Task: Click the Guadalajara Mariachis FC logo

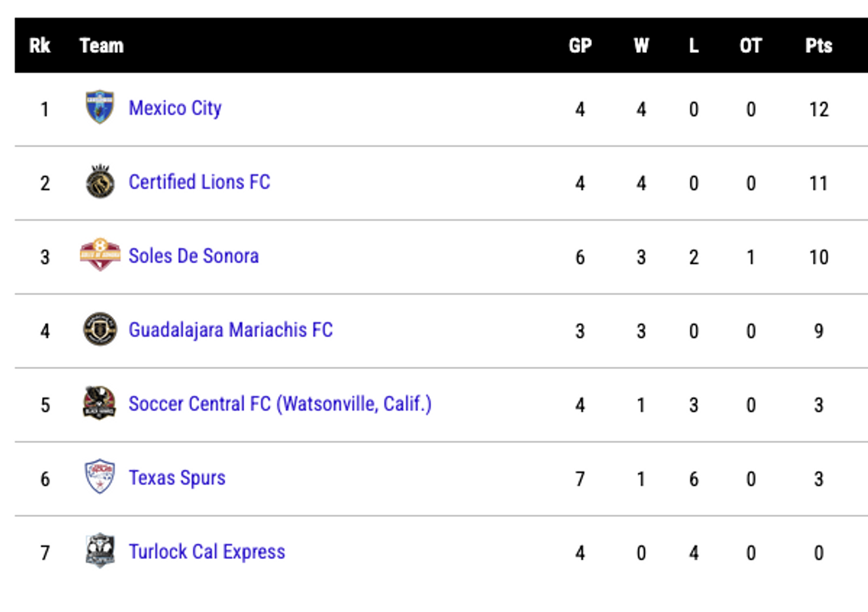Action: tap(100, 329)
